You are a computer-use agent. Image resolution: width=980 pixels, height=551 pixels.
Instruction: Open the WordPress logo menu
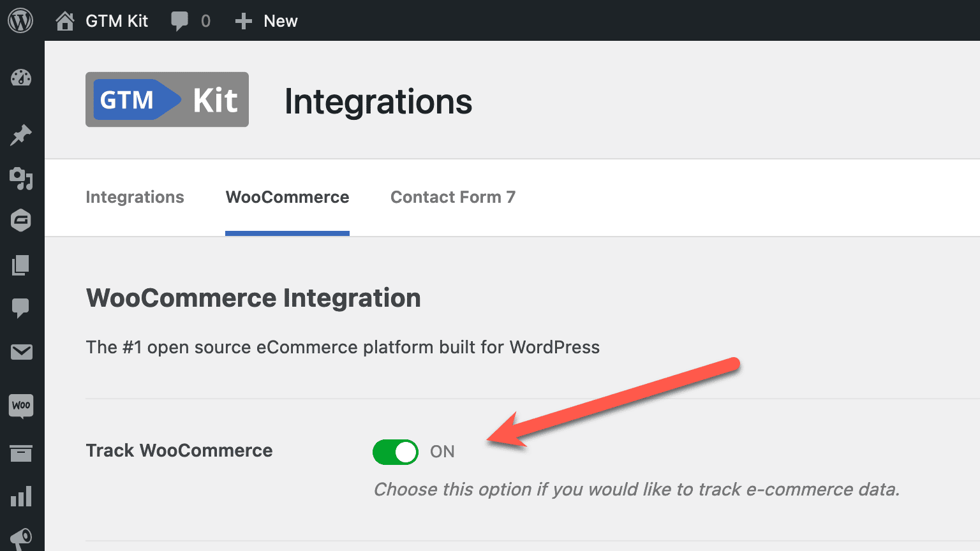pyautogui.click(x=20, y=20)
